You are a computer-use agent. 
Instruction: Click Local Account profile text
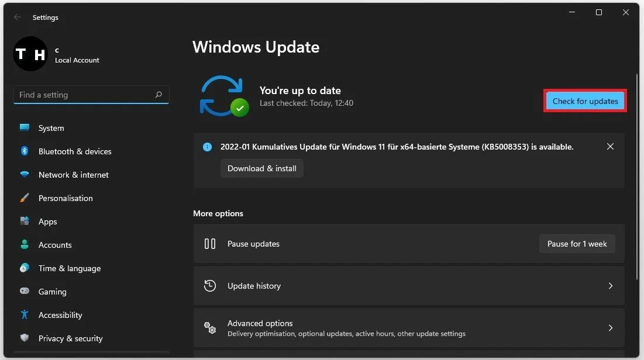[77, 60]
